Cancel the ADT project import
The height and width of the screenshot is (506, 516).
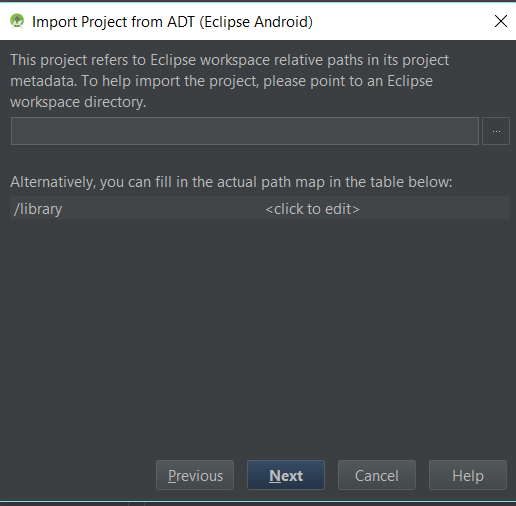coord(377,475)
